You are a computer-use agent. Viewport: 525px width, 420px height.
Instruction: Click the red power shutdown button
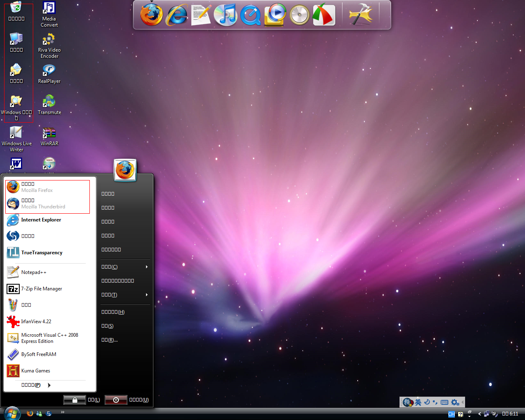pyautogui.click(x=116, y=400)
